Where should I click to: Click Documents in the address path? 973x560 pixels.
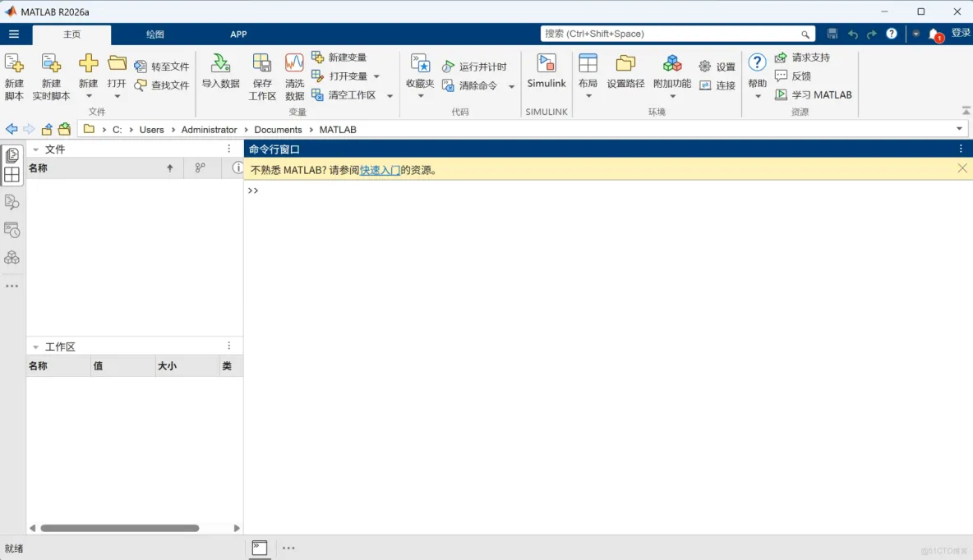click(x=278, y=130)
